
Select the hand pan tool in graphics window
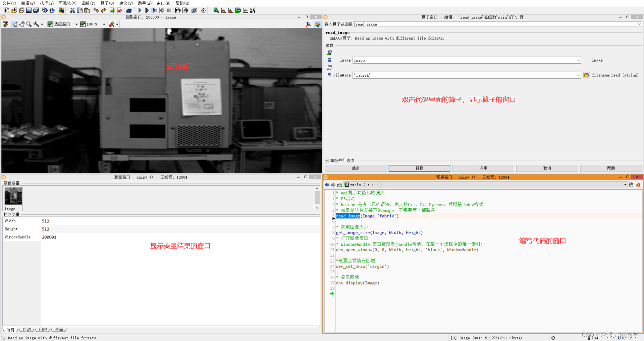click(22, 24)
